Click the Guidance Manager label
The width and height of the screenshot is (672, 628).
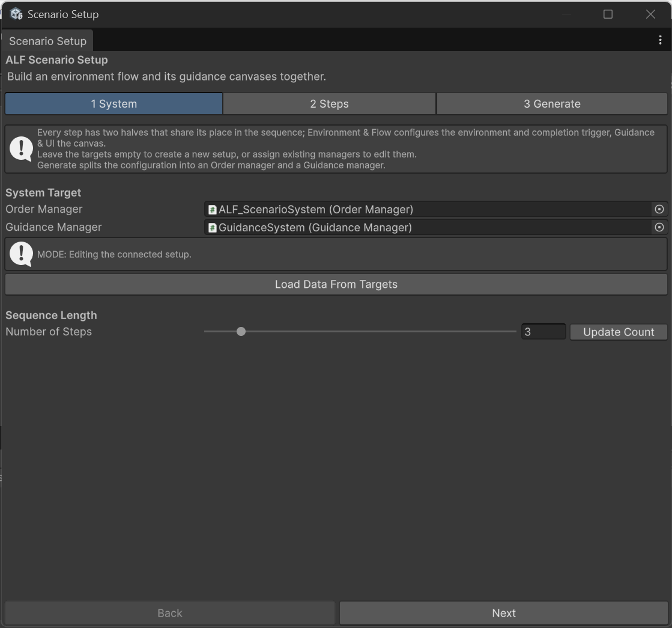(x=53, y=227)
